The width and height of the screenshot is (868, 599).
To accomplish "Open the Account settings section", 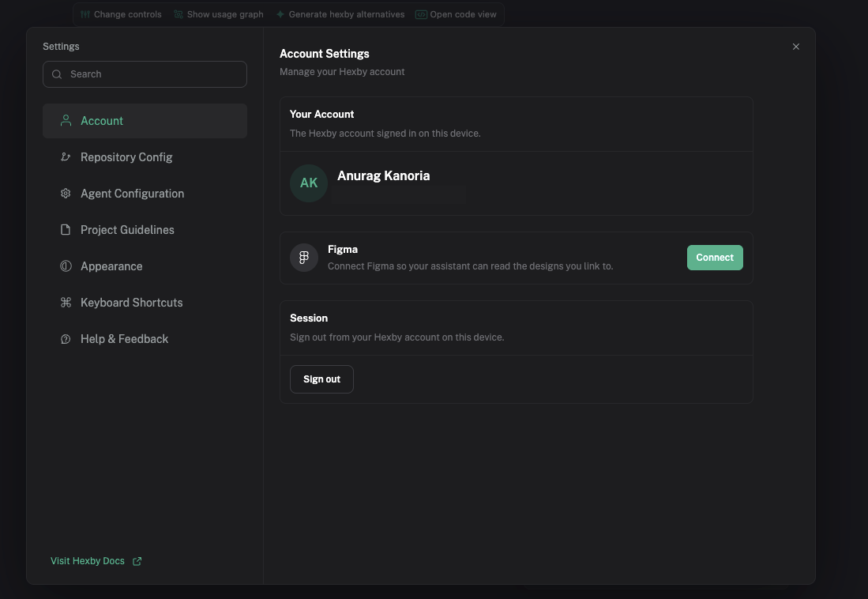I will tap(145, 121).
